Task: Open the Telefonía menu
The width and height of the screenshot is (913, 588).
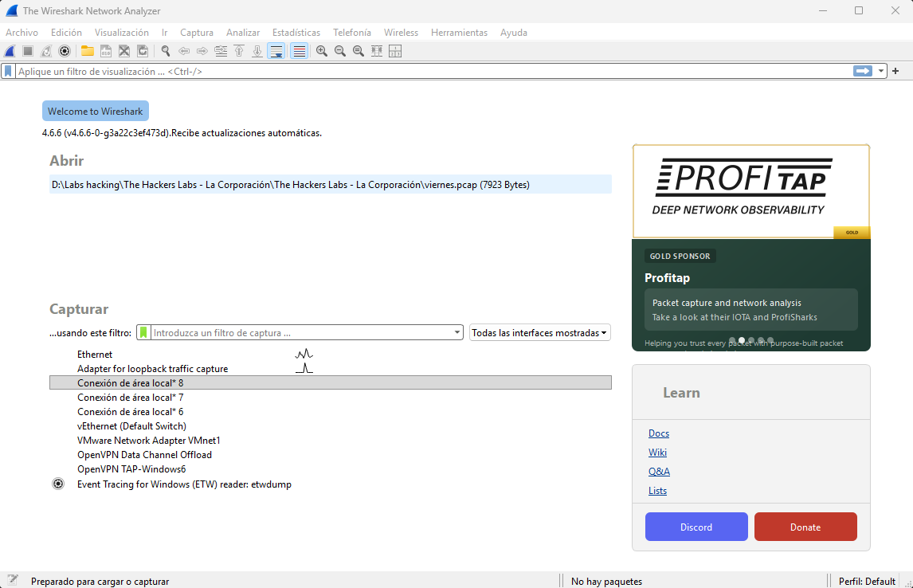Action: [x=351, y=33]
